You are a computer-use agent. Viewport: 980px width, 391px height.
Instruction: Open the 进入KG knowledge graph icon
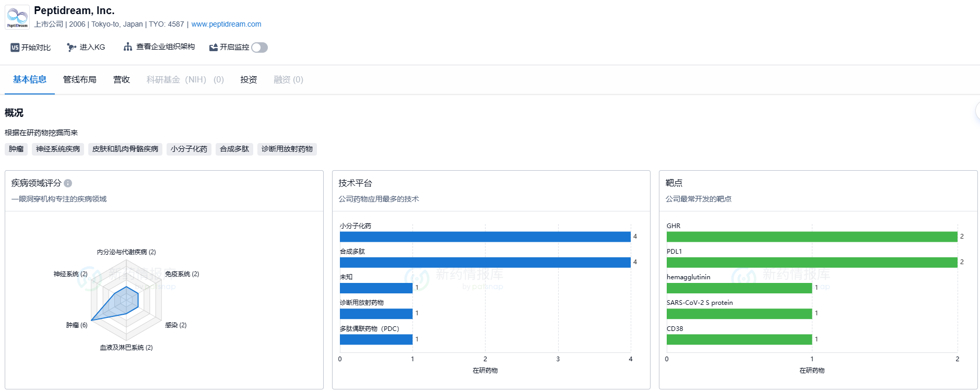(72, 48)
